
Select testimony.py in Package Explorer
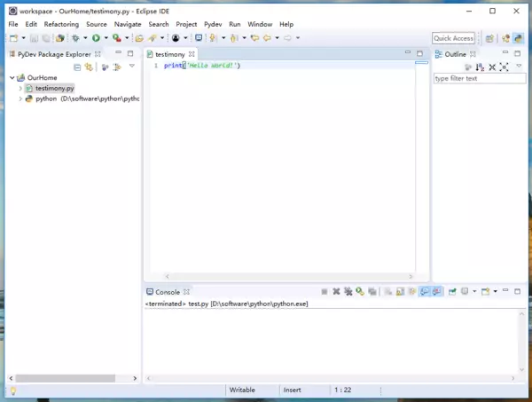55,88
